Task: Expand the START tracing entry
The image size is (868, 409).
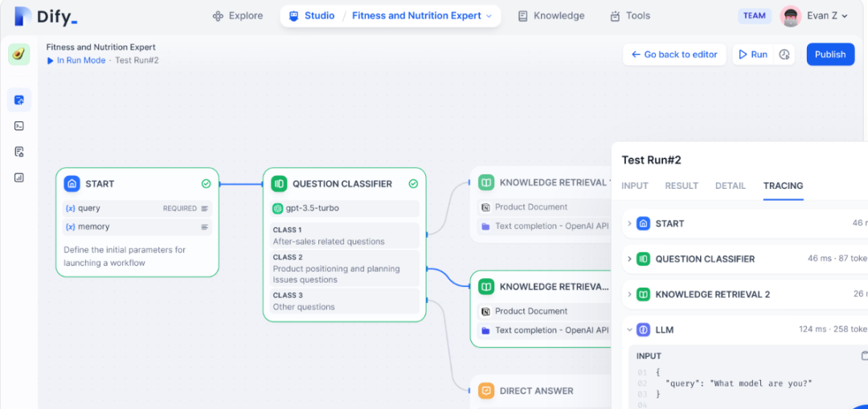Action: point(629,223)
